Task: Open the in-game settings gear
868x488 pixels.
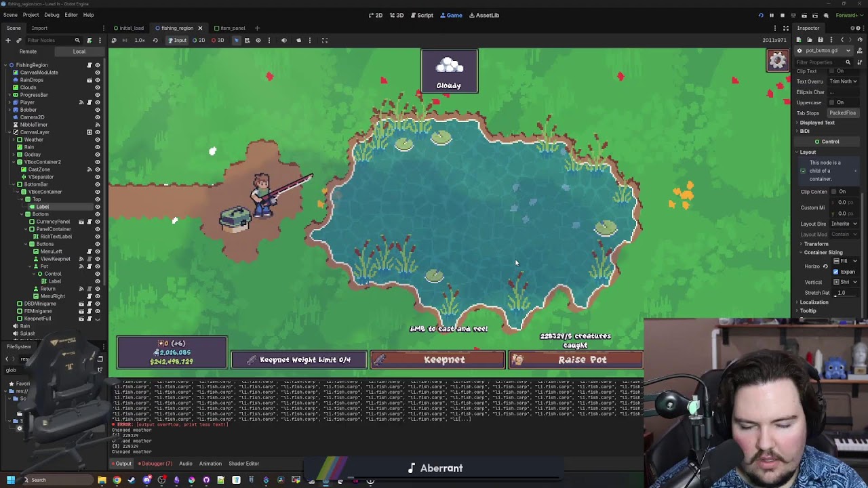Action: pyautogui.click(x=778, y=60)
